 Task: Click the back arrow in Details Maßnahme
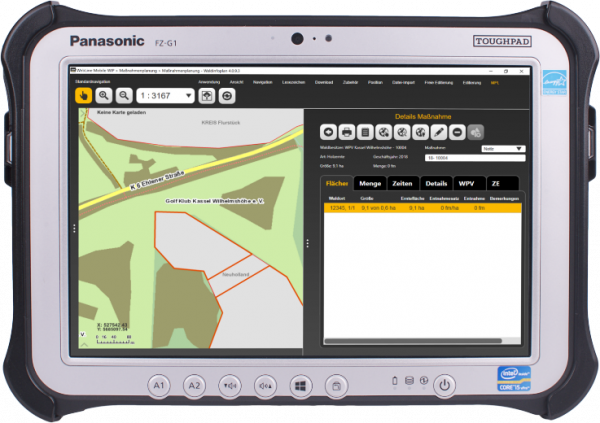click(x=328, y=132)
